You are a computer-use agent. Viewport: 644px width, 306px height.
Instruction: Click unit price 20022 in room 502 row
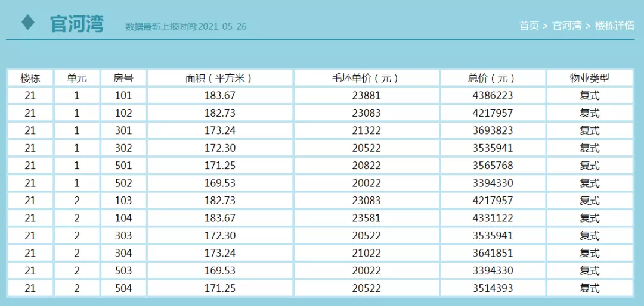pos(366,183)
